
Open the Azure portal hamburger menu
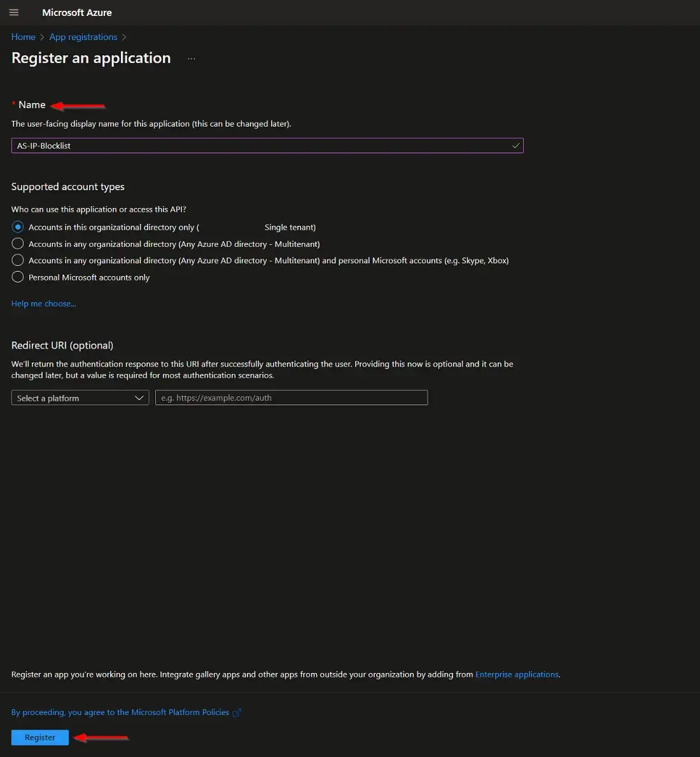[x=14, y=13]
